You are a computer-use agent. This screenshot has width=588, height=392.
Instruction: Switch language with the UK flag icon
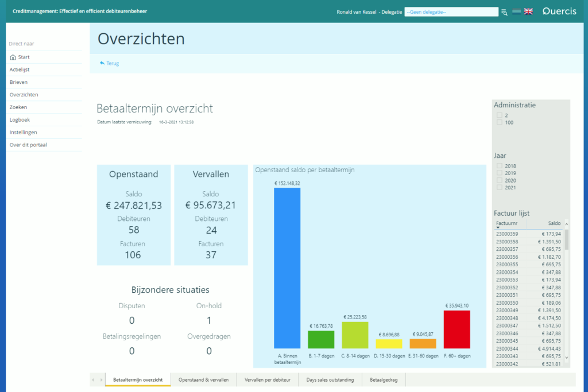pyautogui.click(x=528, y=11)
